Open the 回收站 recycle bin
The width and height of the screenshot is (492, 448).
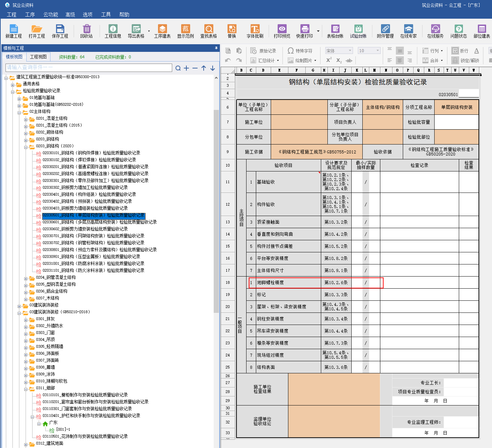click(86, 31)
